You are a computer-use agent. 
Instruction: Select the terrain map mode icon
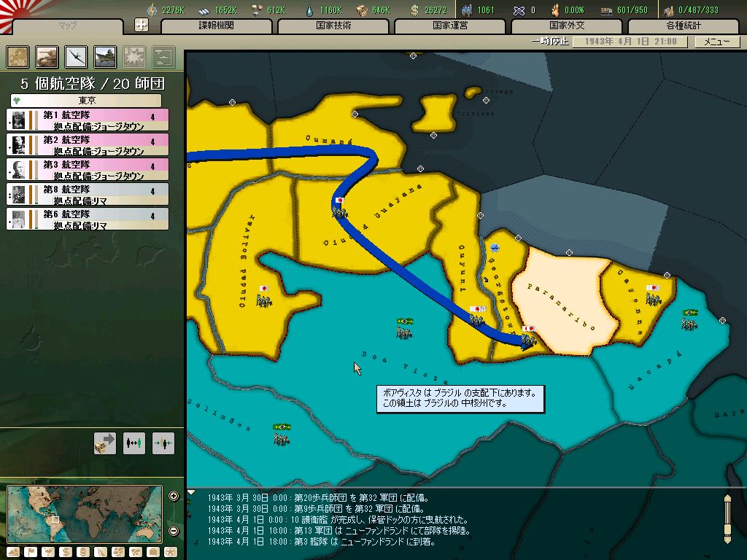[13, 552]
